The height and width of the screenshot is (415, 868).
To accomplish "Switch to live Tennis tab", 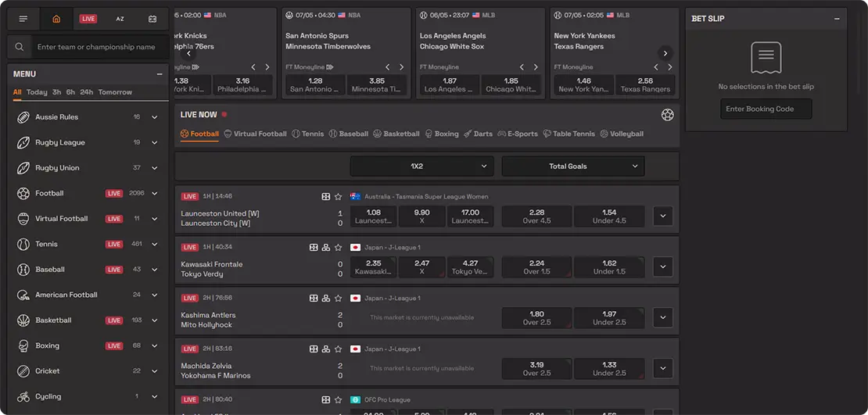I will tap(308, 134).
